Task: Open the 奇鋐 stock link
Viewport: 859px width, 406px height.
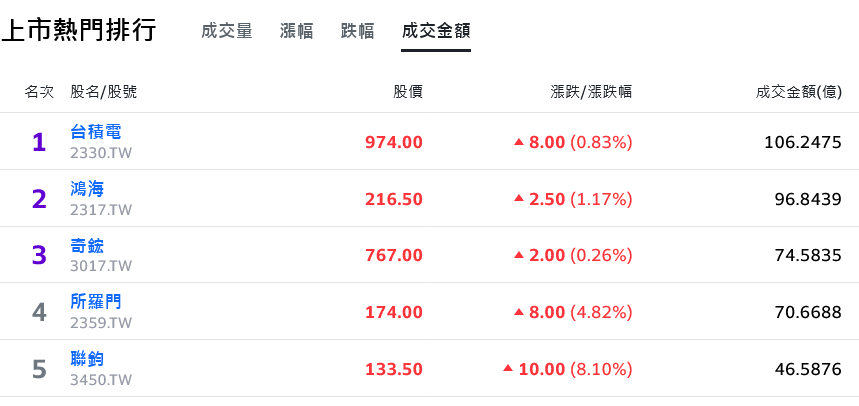Action: click(x=87, y=246)
